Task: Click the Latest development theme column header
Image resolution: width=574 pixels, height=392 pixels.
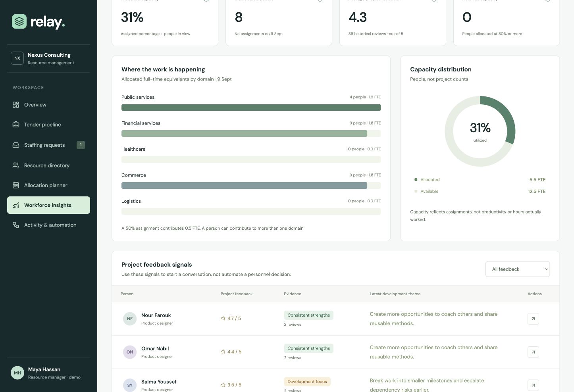Action: [395, 294]
